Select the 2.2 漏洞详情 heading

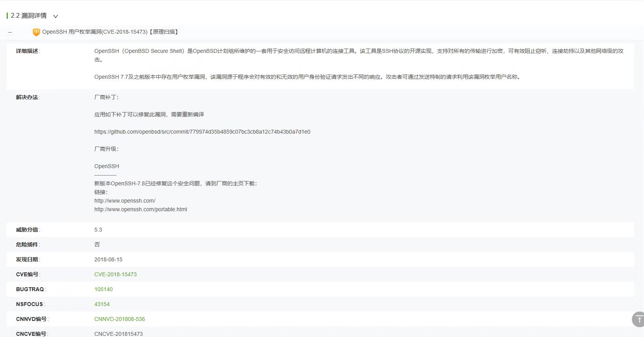pos(29,16)
